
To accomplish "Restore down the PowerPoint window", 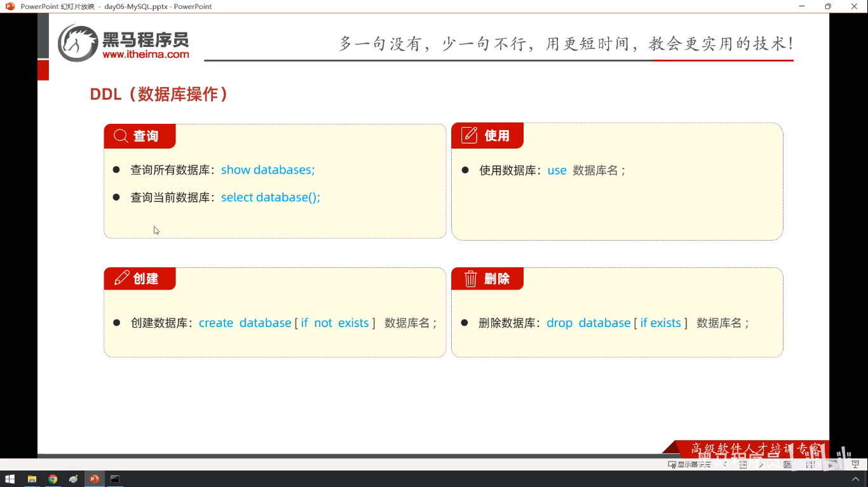I will tap(827, 6).
